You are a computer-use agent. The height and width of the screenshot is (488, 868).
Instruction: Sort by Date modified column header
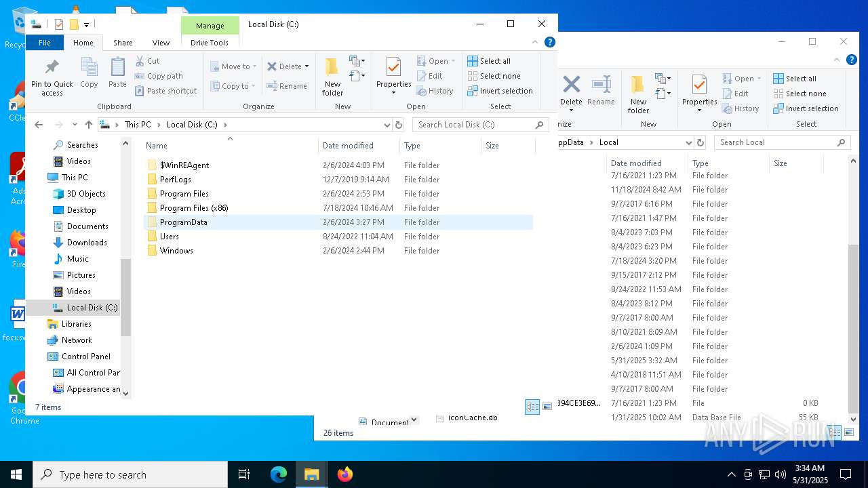(359, 146)
